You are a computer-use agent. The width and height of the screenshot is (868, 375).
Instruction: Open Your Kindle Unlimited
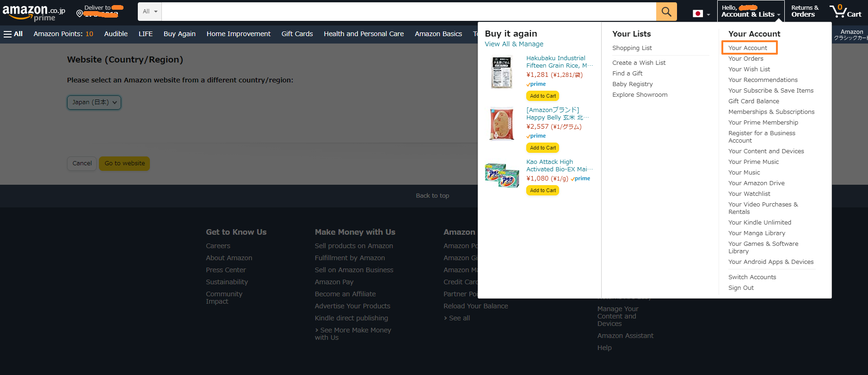point(759,223)
